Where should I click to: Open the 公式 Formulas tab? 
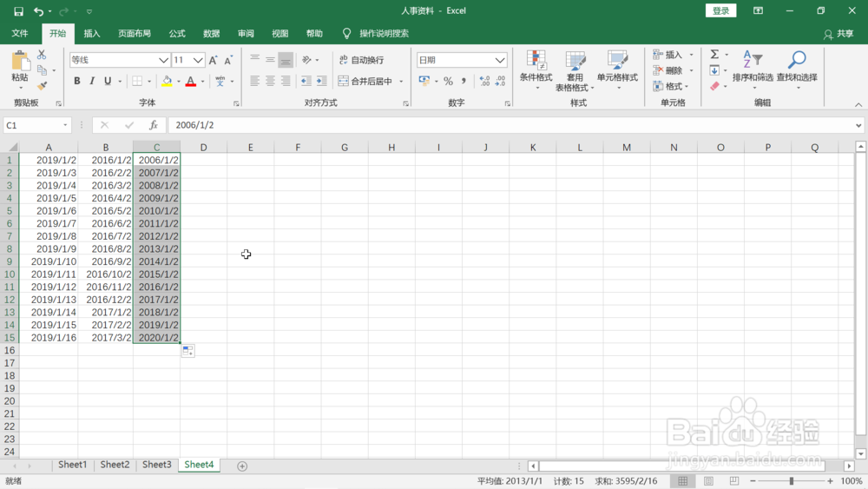177,34
